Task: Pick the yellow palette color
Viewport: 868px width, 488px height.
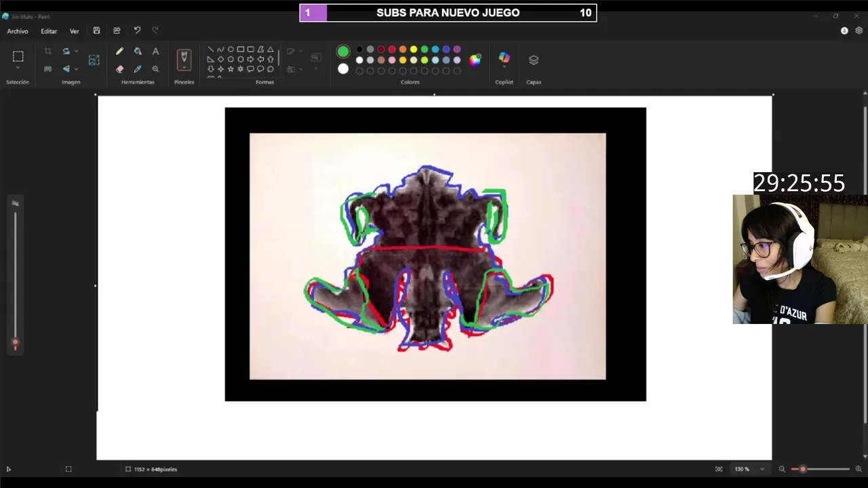Action: point(414,49)
